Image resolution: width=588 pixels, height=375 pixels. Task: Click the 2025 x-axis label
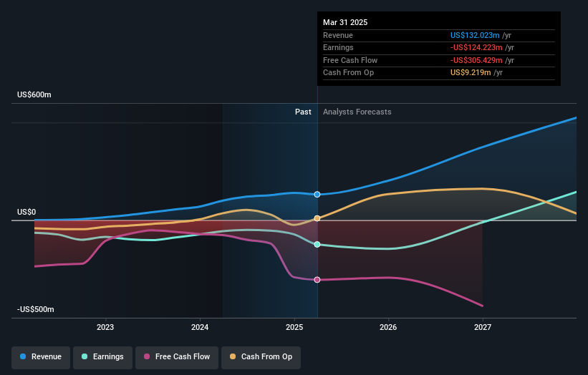pos(294,327)
